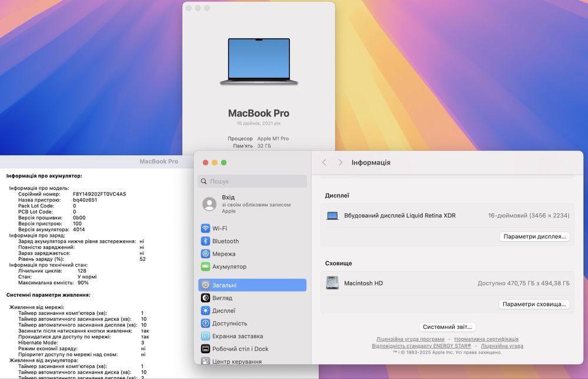
Task: Open Доступність settings in sidebar
Action: (252, 323)
